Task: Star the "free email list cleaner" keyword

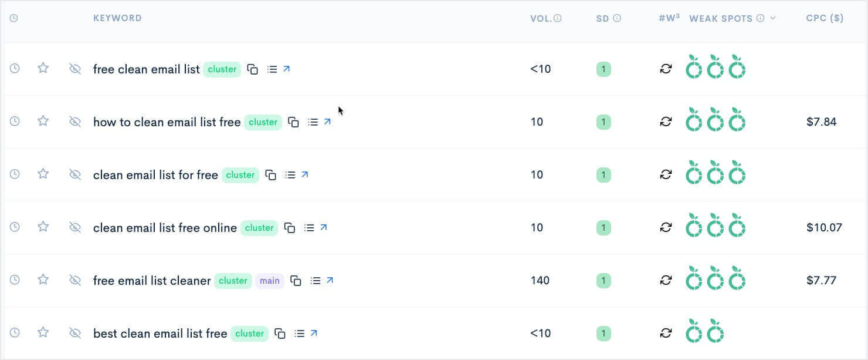Action: point(43,280)
